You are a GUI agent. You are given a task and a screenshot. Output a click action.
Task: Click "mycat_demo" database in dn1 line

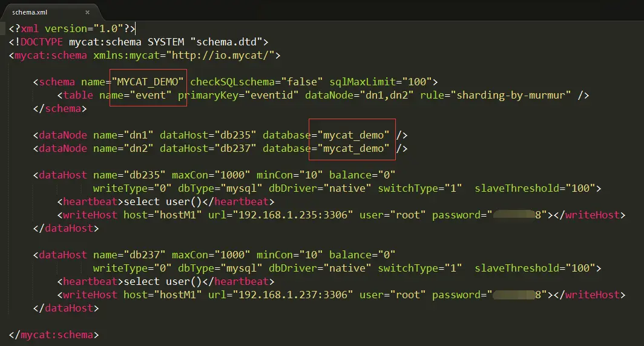pyautogui.click(x=353, y=135)
